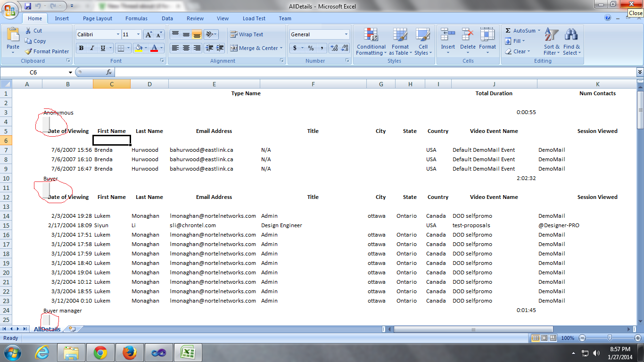Select the AllDetails sheet tab
Image resolution: width=644 pixels, height=362 pixels.
[47, 329]
